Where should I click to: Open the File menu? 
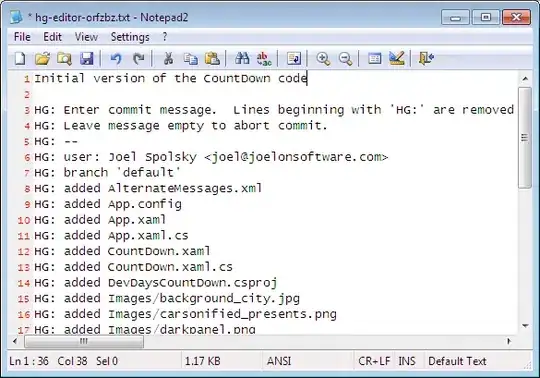tap(22, 36)
